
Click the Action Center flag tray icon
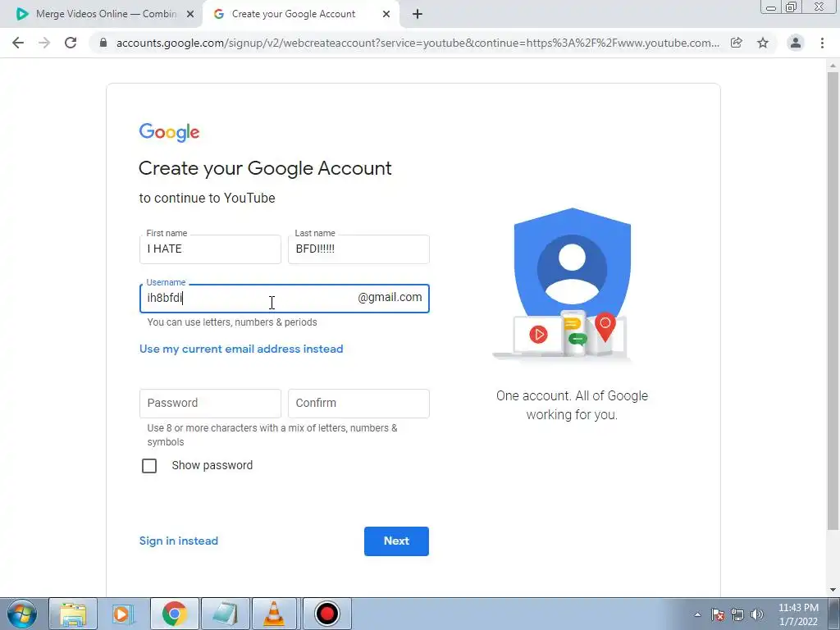click(718, 614)
